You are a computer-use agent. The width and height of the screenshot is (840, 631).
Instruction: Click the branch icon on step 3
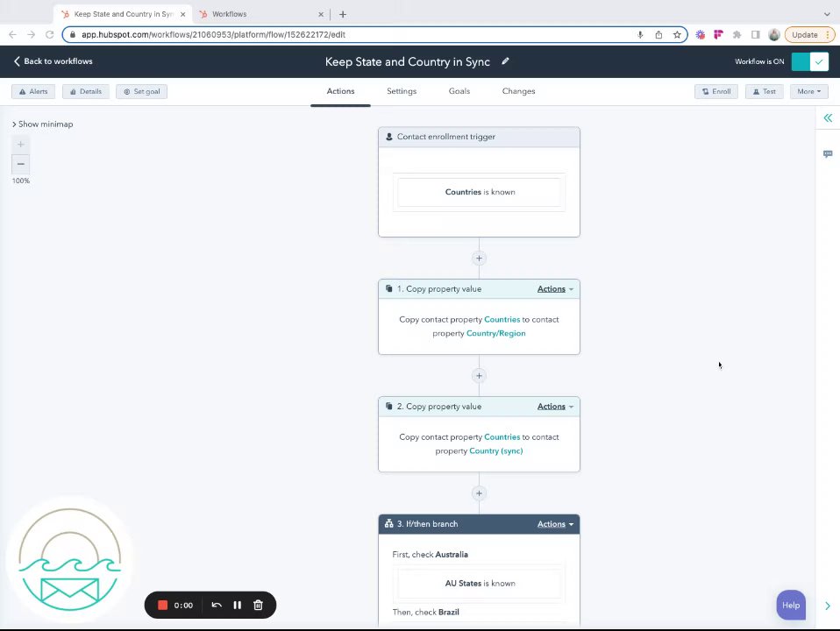[x=389, y=524]
